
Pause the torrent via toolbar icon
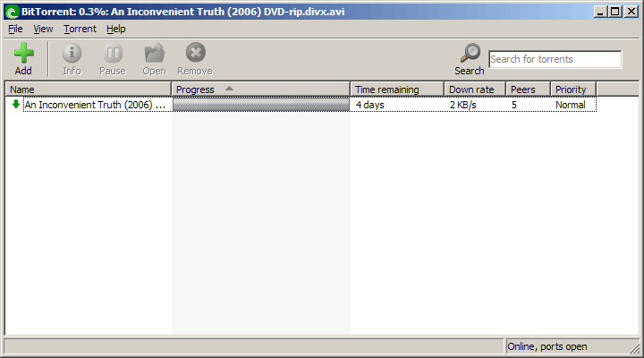pyautogui.click(x=113, y=55)
